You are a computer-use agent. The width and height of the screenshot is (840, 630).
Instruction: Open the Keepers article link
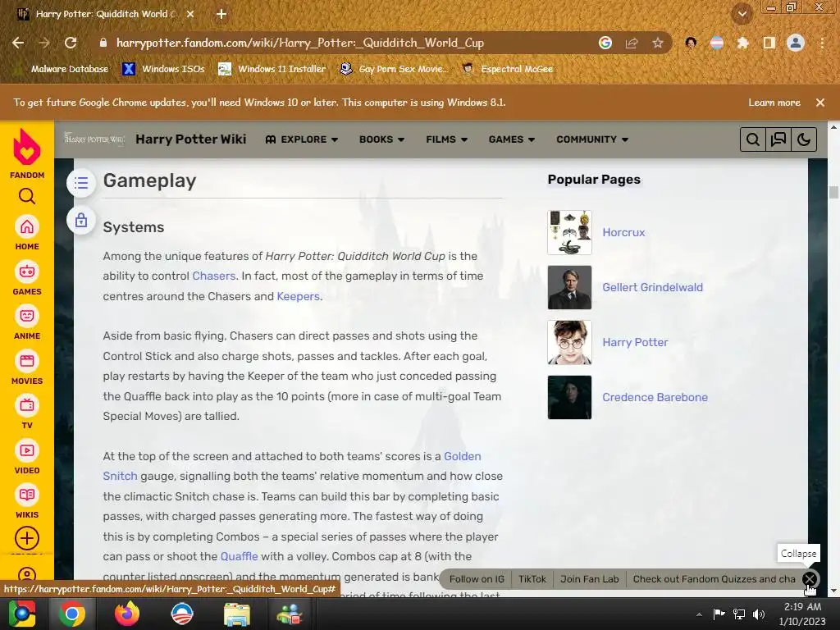(299, 296)
